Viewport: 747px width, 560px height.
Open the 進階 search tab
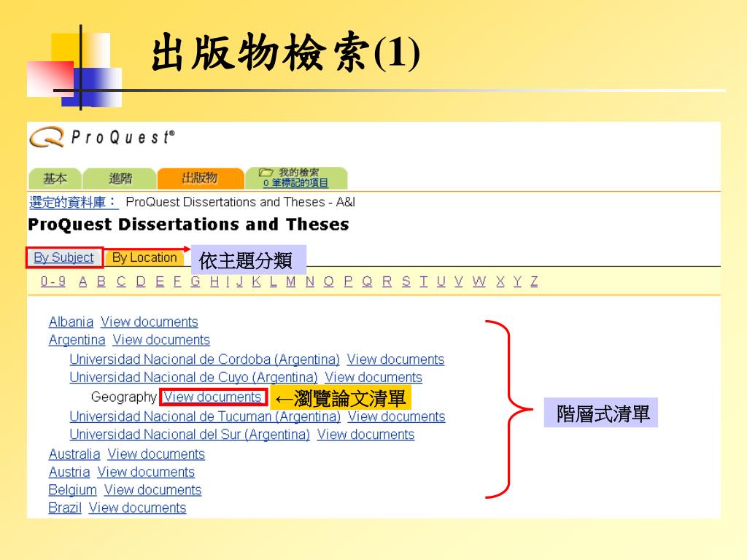click(120, 179)
